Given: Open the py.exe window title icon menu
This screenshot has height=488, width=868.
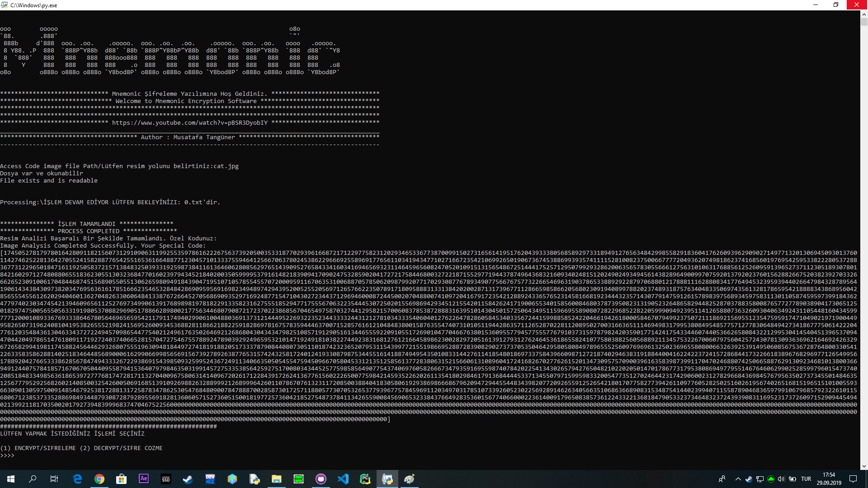Looking at the screenshot, I should tap(5, 5).
